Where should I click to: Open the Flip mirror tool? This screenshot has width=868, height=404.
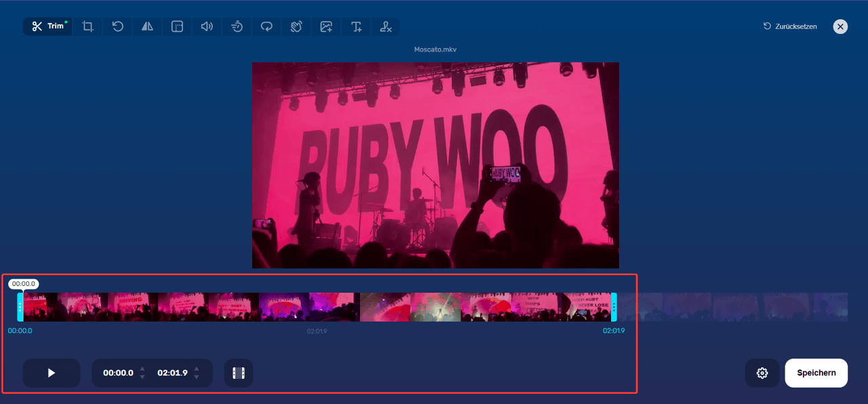tap(147, 26)
